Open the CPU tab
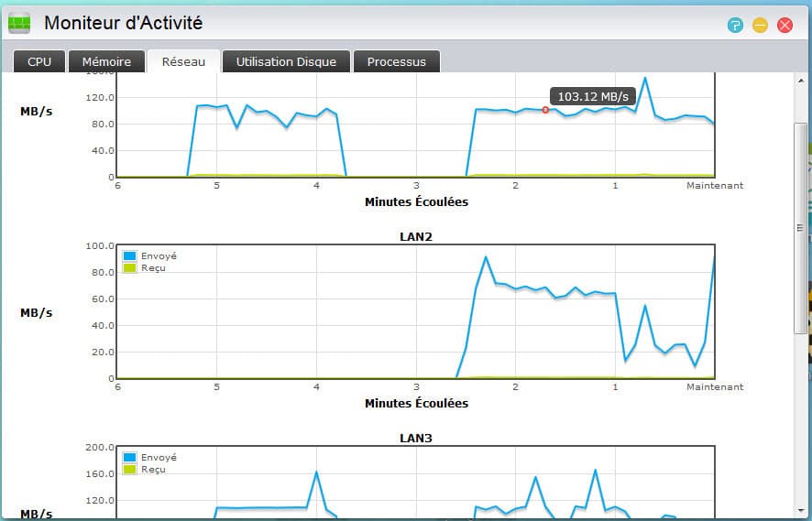This screenshot has width=812, height=521. coord(39,61)
